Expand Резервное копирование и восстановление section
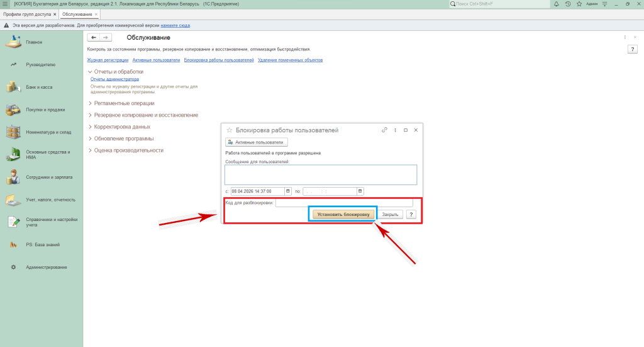The width and height of the screenshot is (644, 347). 146,115
